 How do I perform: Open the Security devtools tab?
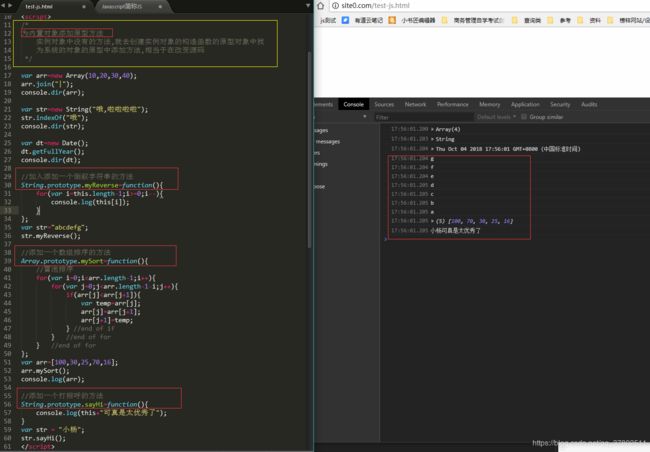click(560, 104)
